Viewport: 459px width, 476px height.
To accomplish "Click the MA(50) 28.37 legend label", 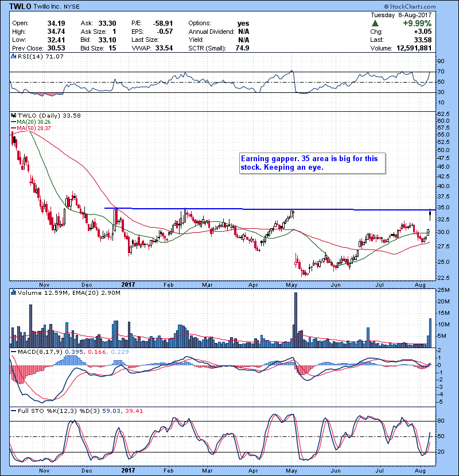I will click(x=33, y=128).
